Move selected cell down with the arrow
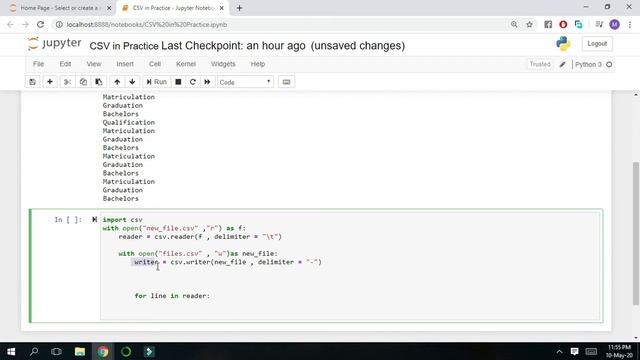This screenshot has width=640, height=360. tap(132, 82)
